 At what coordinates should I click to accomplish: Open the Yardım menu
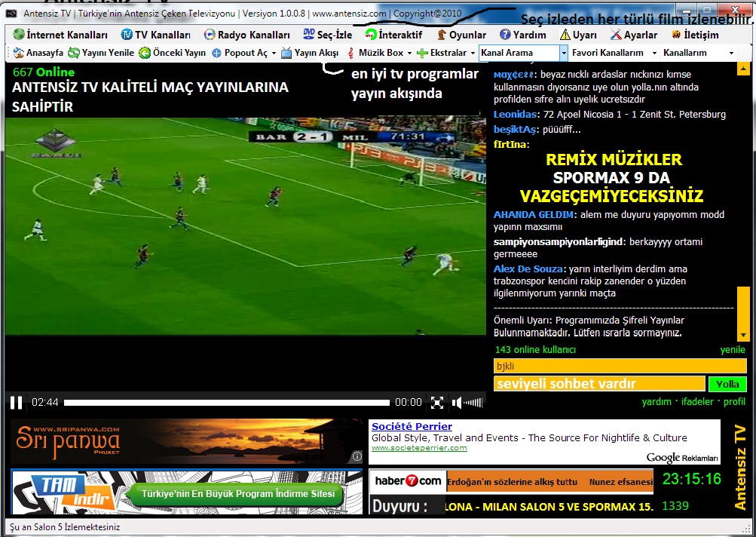522,35
